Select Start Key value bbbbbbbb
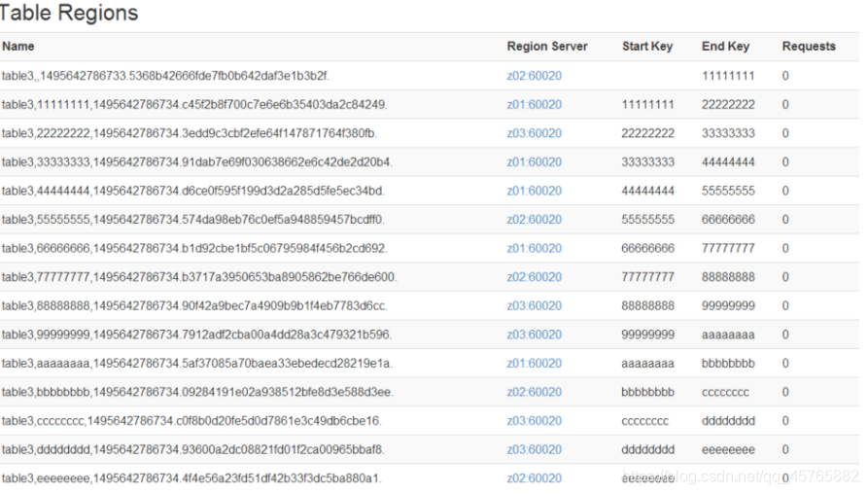Viewport: 868px width, 494px height. (x=647, y=393)
